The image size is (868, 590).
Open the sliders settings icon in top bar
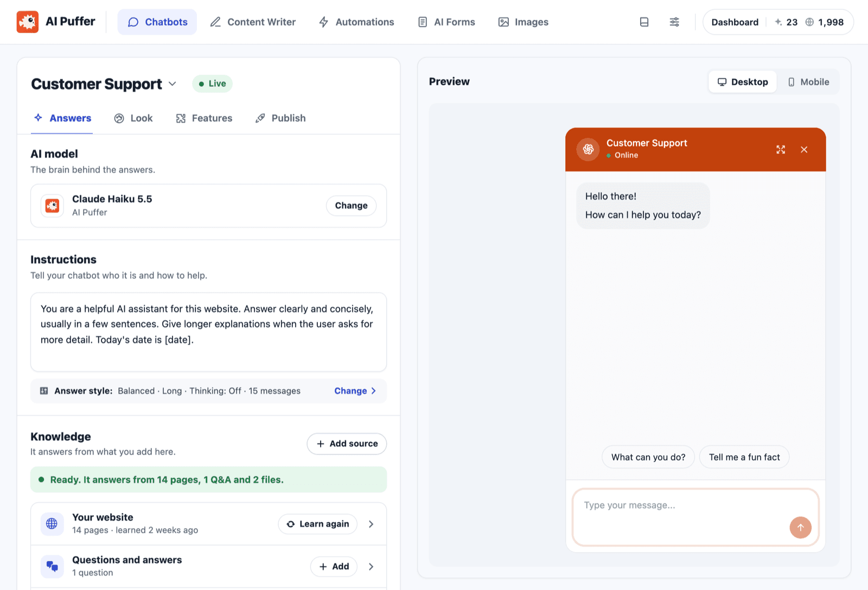point(674,22)
